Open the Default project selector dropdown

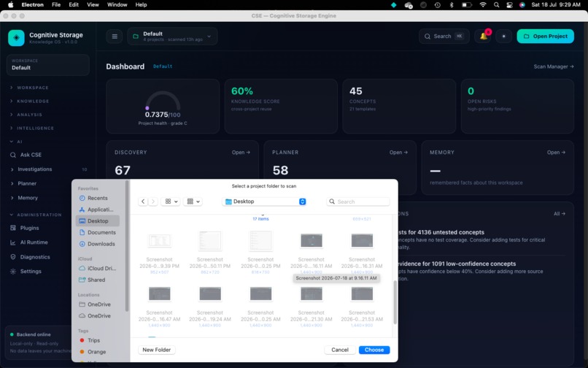(x=172, y=37)
